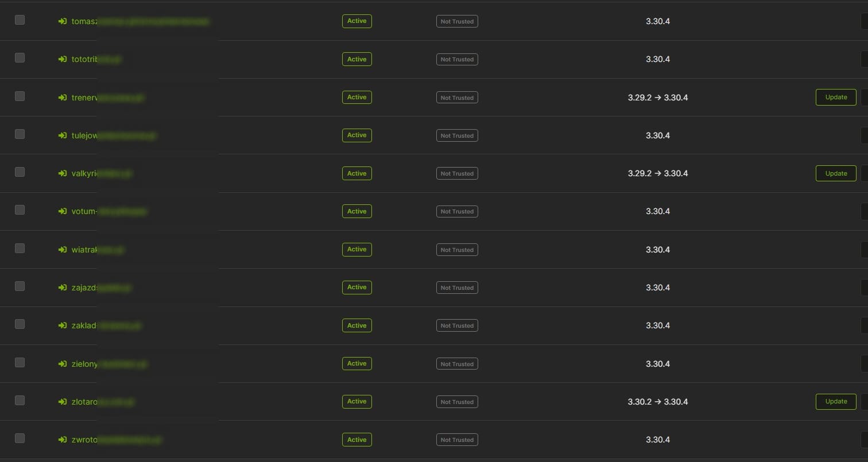Click Update in the zlotaro row
This screenshot has width=868, height=462.
tap(835, 402)
